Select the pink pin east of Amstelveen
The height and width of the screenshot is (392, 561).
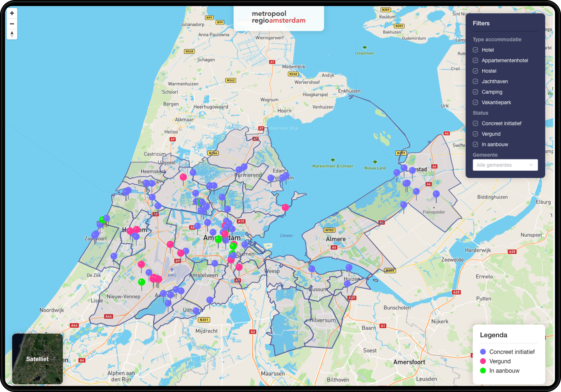pos(239,267)
